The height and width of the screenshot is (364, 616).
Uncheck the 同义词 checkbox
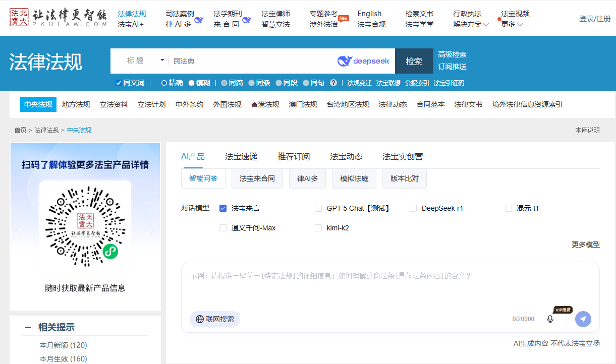[119, 83]
